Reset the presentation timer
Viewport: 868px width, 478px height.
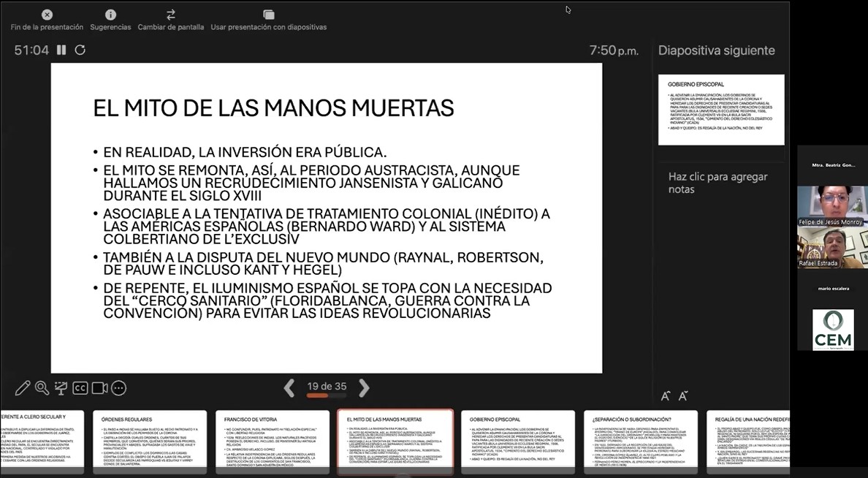pos(79,51)
